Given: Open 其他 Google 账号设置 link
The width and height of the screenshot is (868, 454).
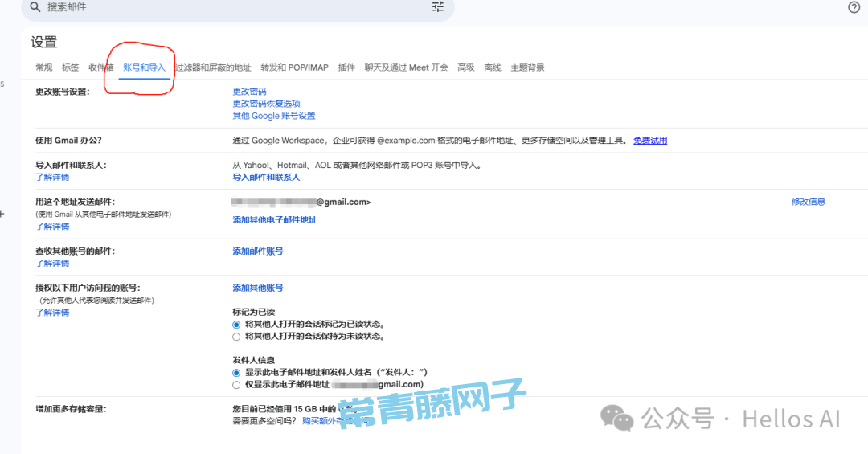Looking at the screenshot, I should 274,116.
